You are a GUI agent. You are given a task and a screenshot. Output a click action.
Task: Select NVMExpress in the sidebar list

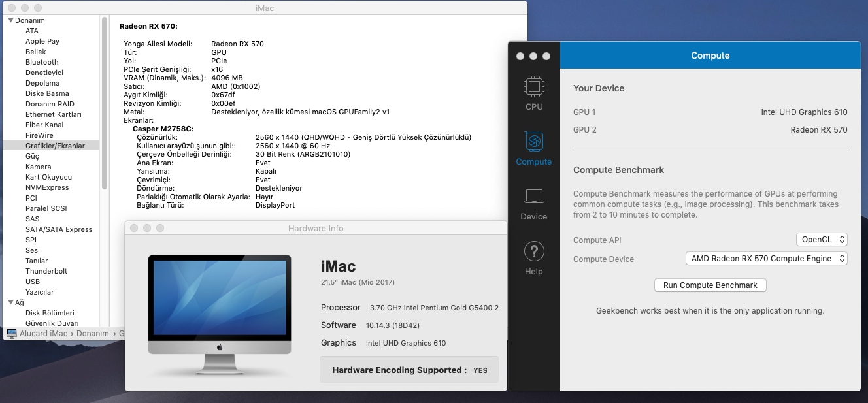pyautogui.click(x=47, y=187)
